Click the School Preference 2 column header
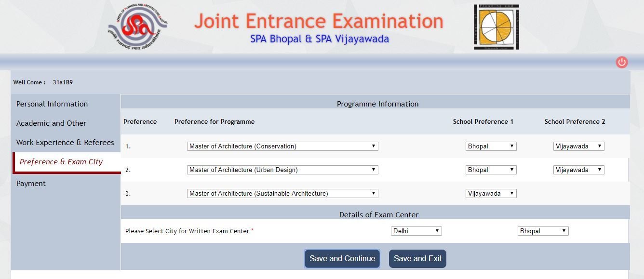This screenshot has width=644, height=279. 575,121
